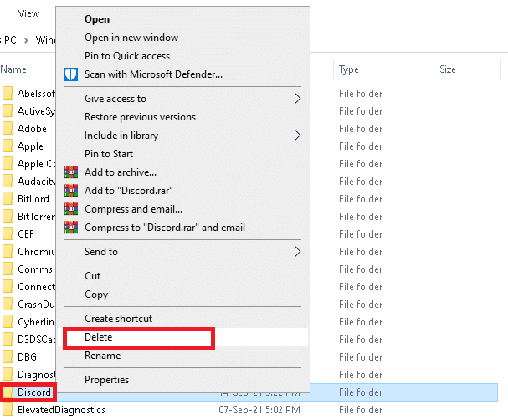Image resolution: width=508 pixels, height=420 pixels.
Task: Open Properties from the context menu
Action: coord(106,380)
